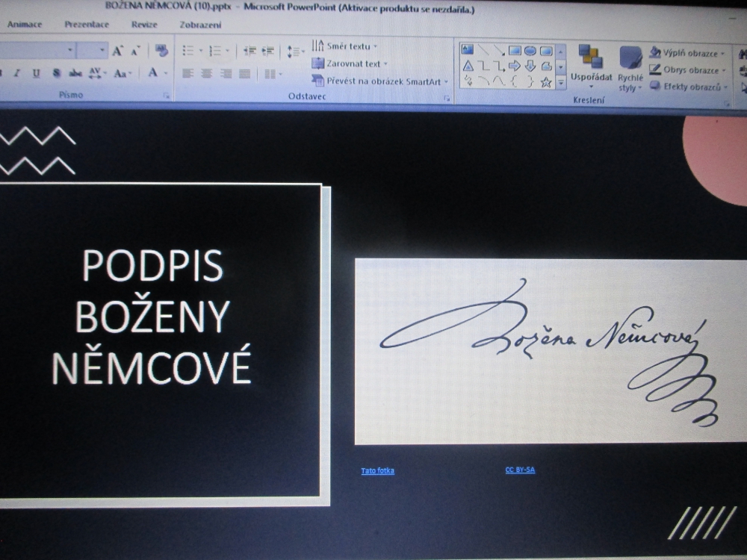The image size is (747, 560).
Task: Select the Božena Němcová signature image
Action: (551, 352)
